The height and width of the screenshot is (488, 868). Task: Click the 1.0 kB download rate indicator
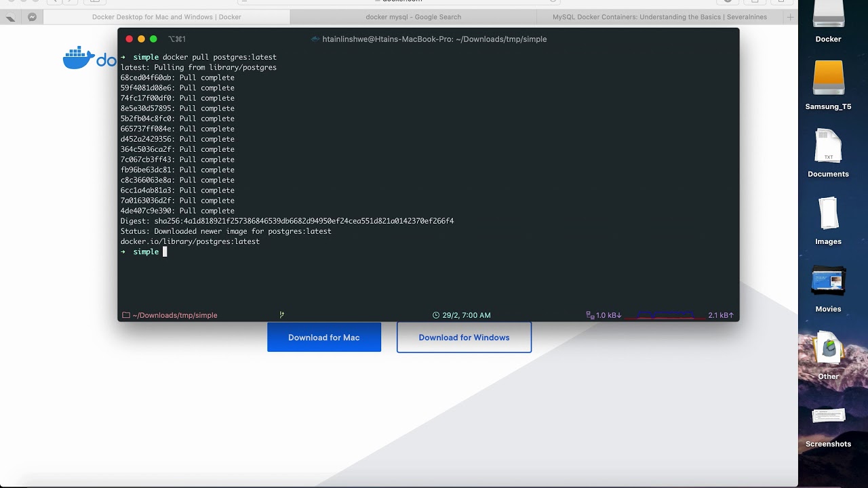point(609,315)
